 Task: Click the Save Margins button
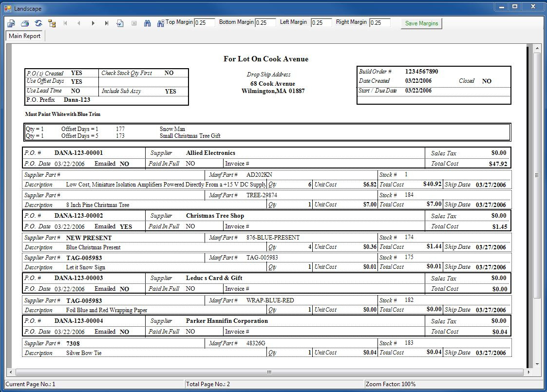(421, 23)
